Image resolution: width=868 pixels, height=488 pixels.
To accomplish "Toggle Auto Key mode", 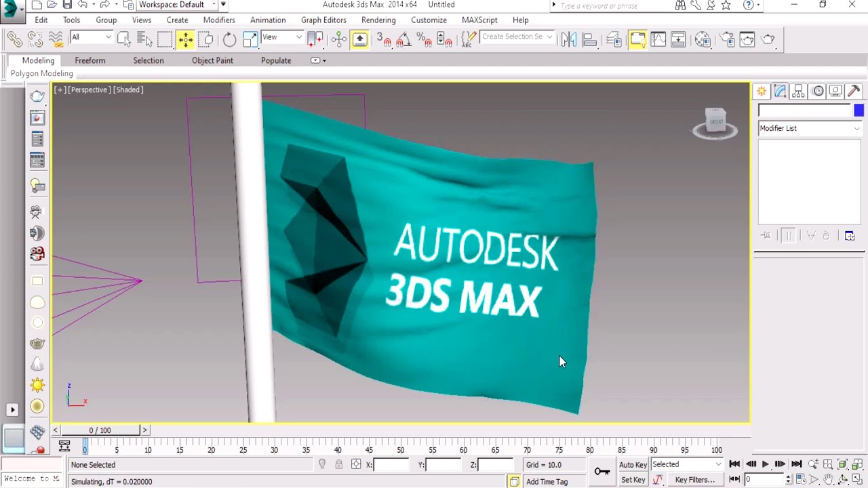I will 633,464.
